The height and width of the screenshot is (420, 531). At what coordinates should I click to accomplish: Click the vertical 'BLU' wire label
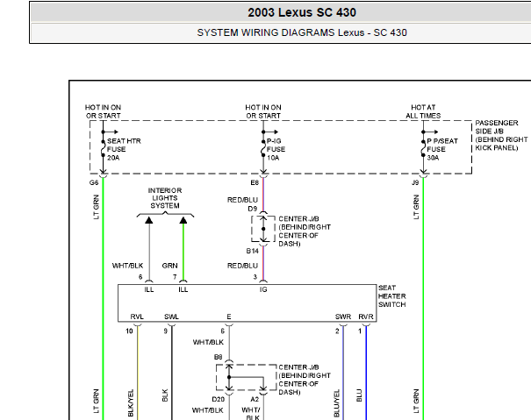(359, 395)
